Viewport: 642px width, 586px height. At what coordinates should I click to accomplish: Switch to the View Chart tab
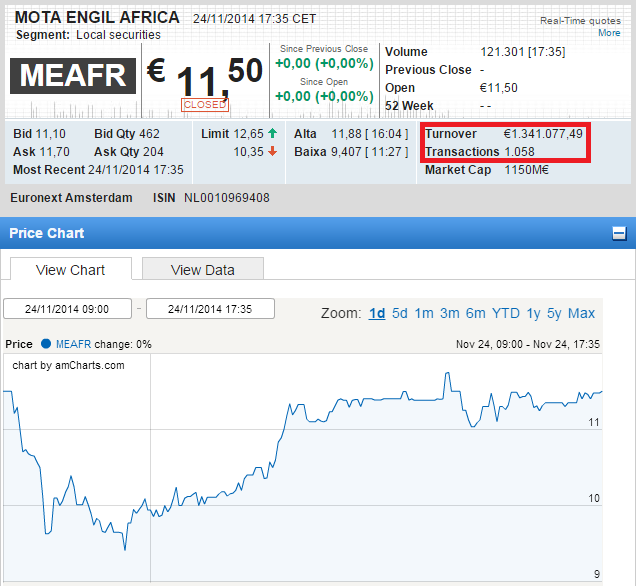point(70,270)
